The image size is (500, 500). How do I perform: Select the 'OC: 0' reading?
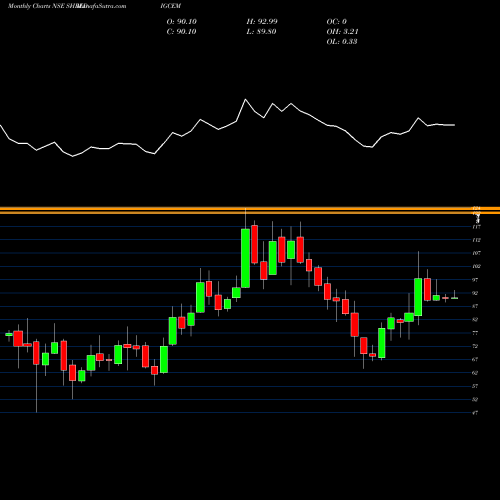[337, 21]
